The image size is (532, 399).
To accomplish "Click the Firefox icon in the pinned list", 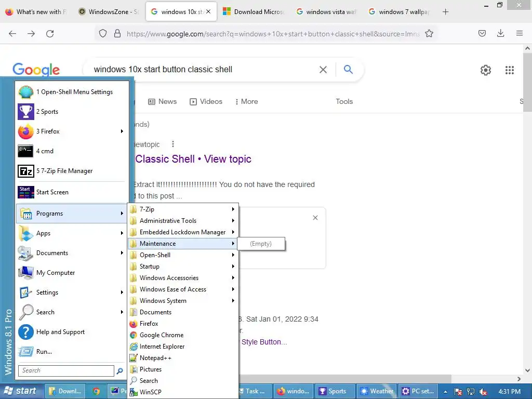I will pyautogui.click(x=26, y=131).
